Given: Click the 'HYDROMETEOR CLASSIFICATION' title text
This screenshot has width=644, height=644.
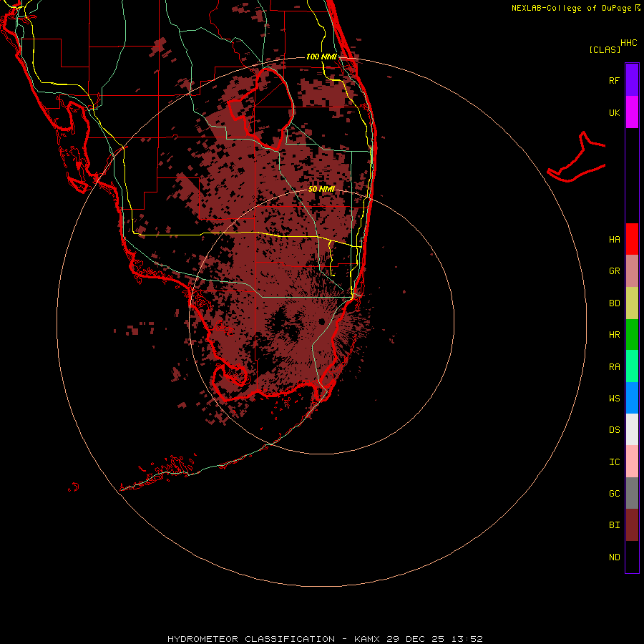Looking at the screenshot, I should click(x=251, y=639).
